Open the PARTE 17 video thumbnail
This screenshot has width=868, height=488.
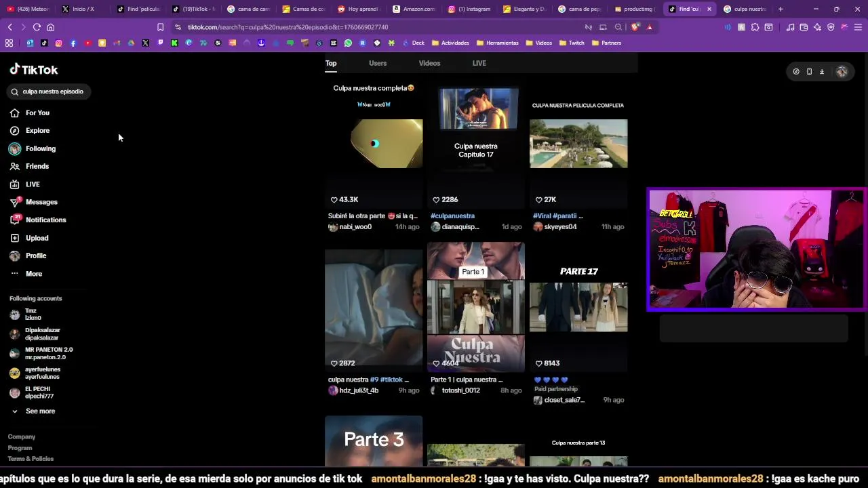coord(578,307)
